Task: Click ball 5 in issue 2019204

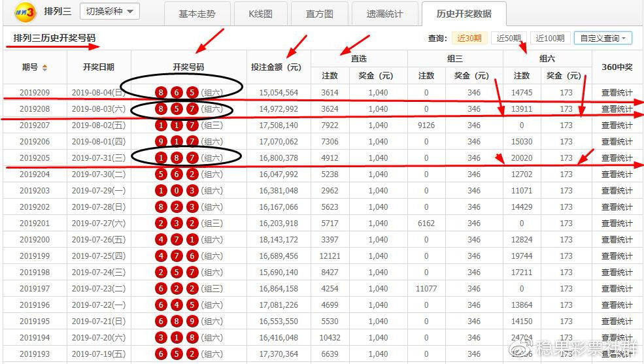Action: pos(161,174)
